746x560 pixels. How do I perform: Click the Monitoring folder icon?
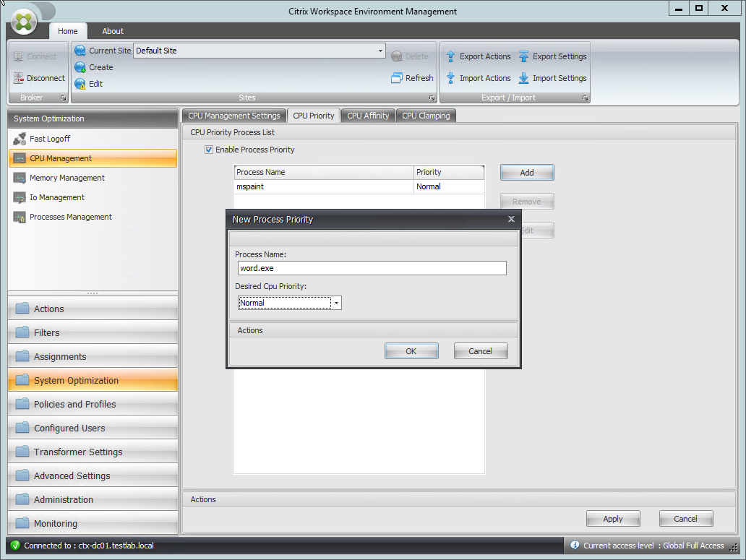point(22,523)
